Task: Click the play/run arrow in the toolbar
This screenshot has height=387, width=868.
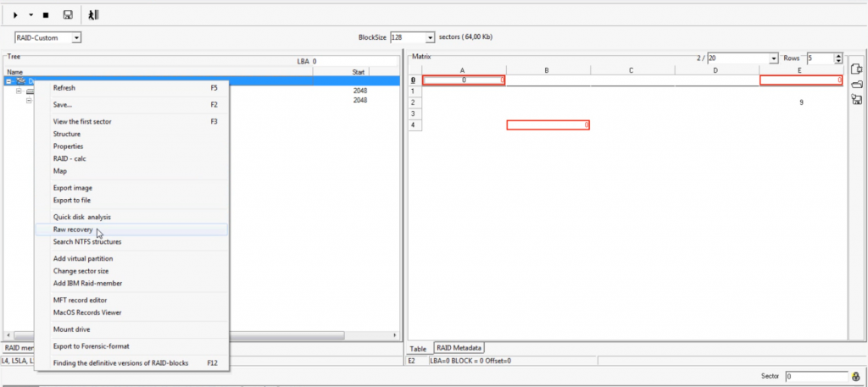Action: (16, 15)
